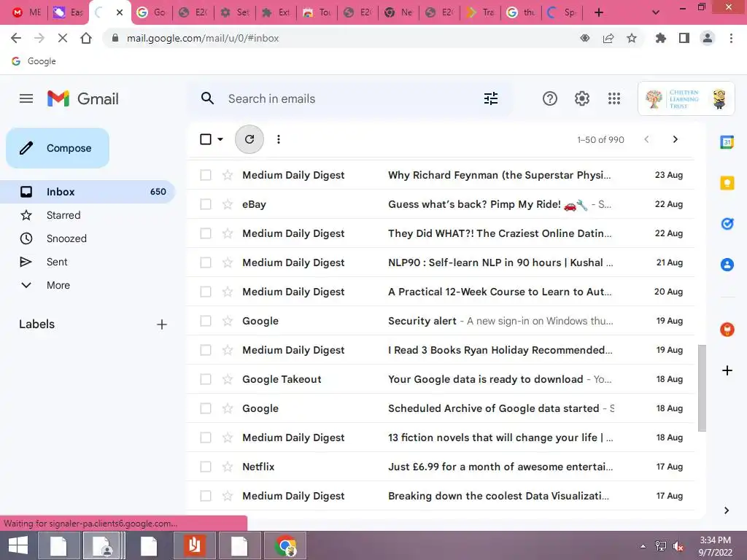Open a new browser tab
This screenshot has width=747, height=560.
tap(599, 12)
